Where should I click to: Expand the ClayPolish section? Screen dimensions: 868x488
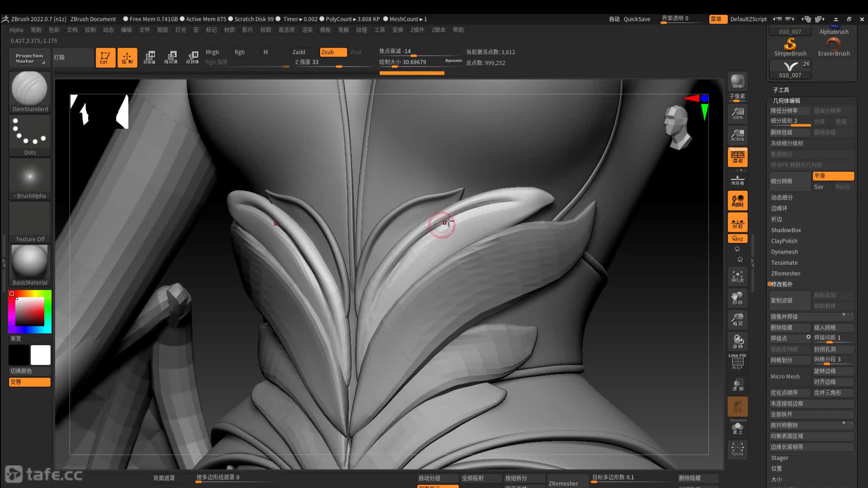[784, 241]
